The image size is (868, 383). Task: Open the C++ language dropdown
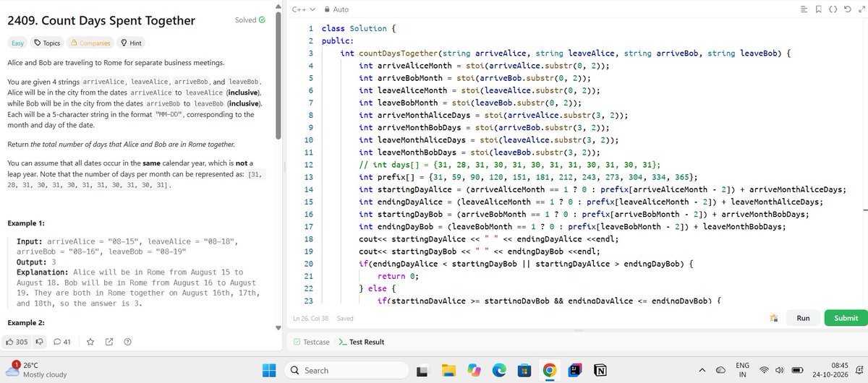click(304, 9)
